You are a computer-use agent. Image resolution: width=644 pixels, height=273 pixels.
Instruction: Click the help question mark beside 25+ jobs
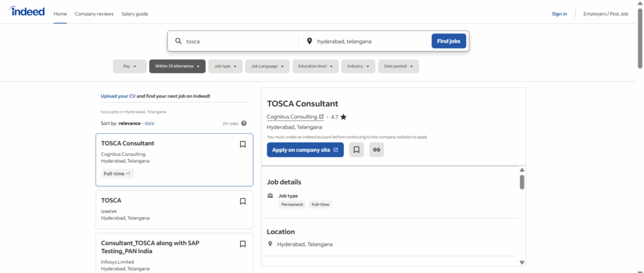point(244,123)
